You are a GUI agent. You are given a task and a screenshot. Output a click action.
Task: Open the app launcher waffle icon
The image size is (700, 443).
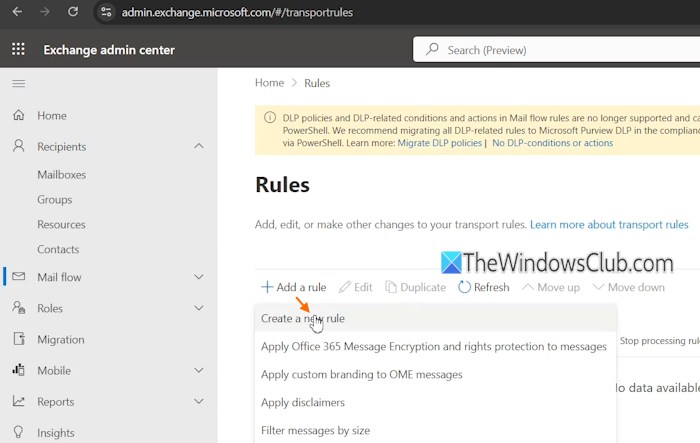(18, 49)
